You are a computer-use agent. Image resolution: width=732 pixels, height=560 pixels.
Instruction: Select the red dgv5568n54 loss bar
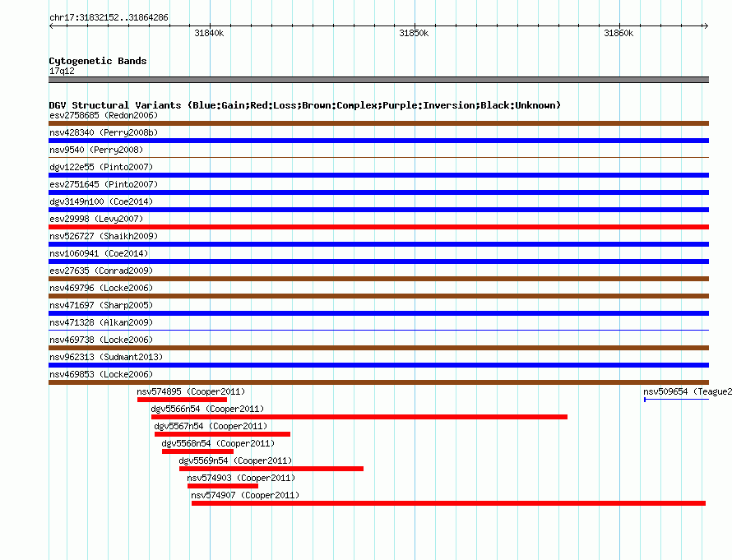(x=197, y=451)
